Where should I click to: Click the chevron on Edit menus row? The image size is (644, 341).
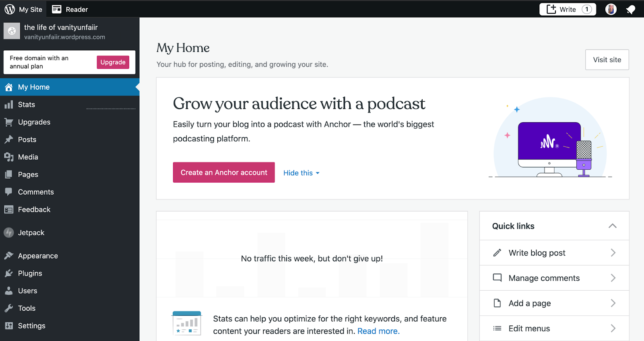click(x=613, y=329)
